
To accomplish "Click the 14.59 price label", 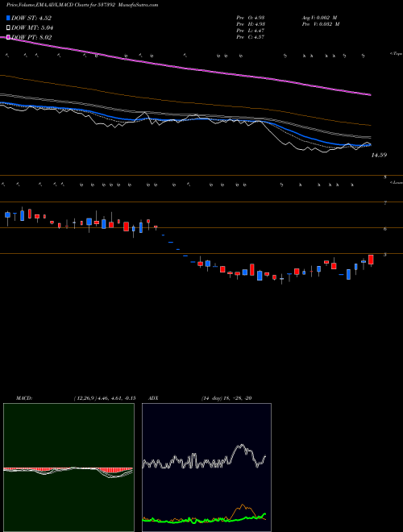I will (x=379, y=155).
